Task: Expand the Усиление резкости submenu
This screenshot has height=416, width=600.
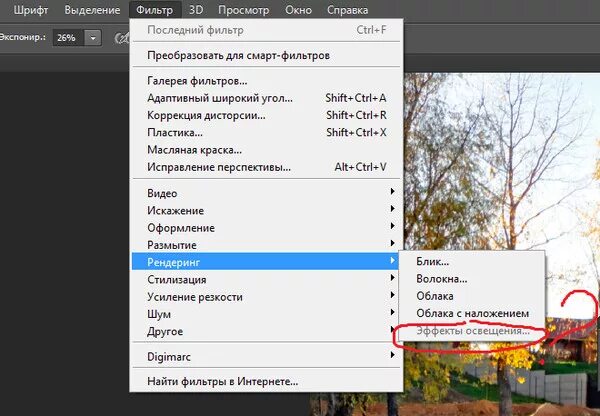Action: click(266, 297)
